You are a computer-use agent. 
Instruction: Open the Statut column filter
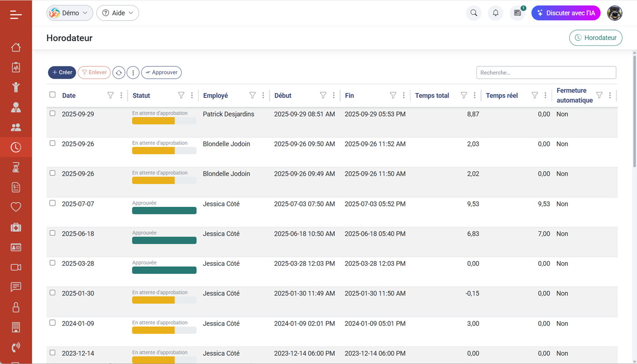tap(181, 95)
